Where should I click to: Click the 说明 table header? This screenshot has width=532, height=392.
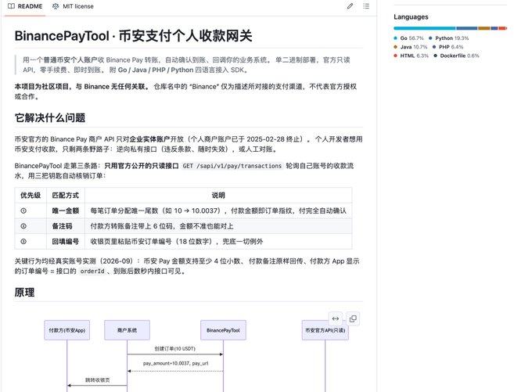[x=218, y=195]
